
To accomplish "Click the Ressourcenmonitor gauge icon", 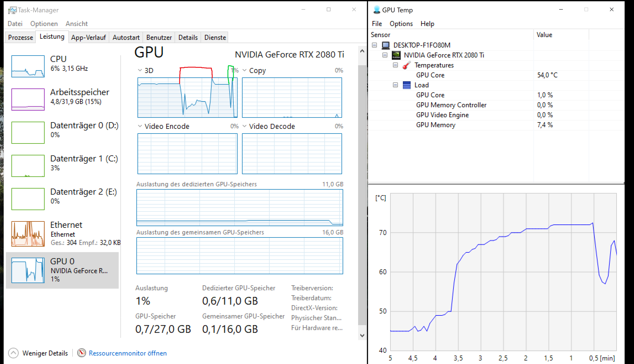I will click(81, 353).
